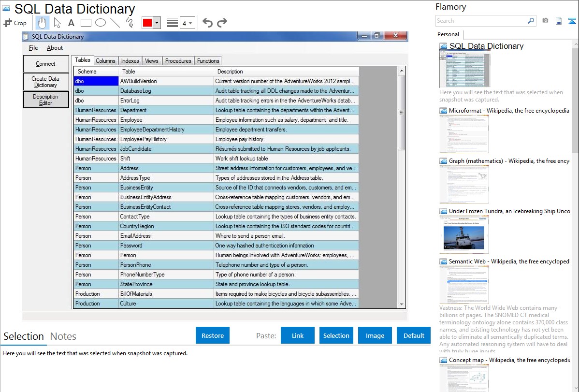Click the icon beside the Concept map title
Viewport: 579px width, 392px height.
[x=443, y=360]
